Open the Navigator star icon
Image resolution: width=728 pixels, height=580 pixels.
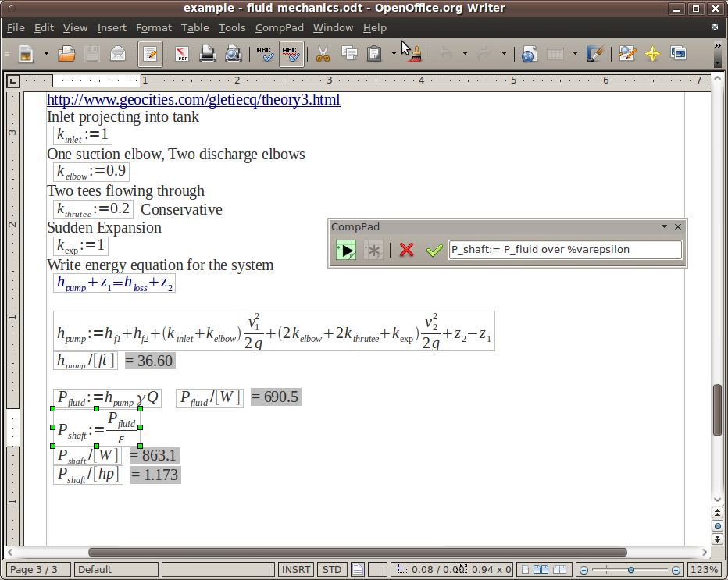652,54
